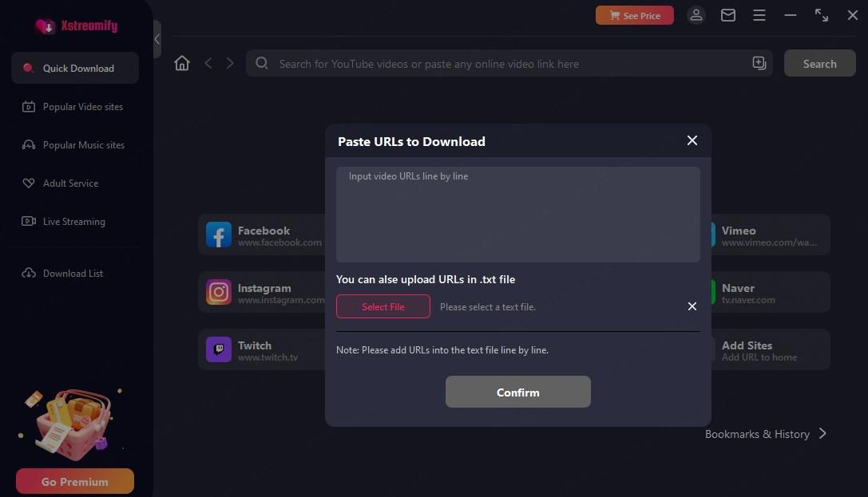868x497 pixels.
Task: Navigate forward with the right arrow
Action: coord(230,64)
